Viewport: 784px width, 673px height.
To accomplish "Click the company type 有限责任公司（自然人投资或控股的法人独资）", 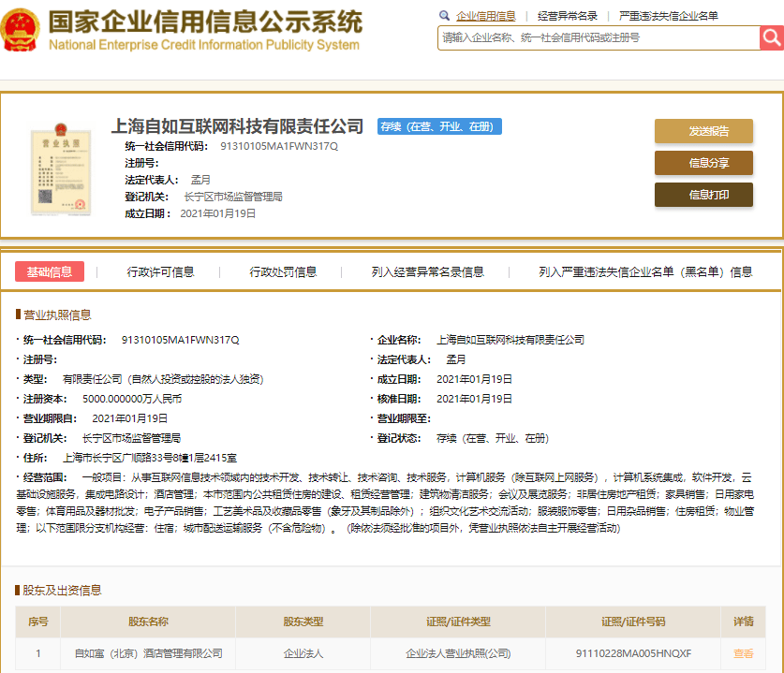I will tap(163, 379).
